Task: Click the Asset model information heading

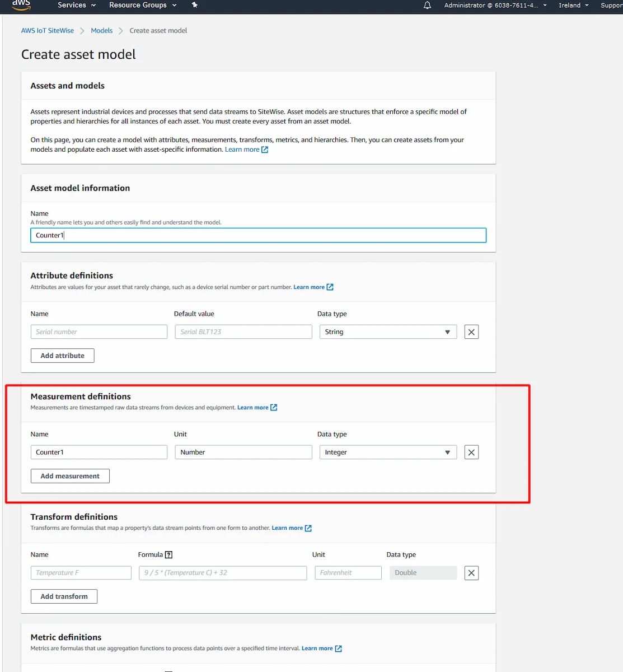Action: click(80, 188)
